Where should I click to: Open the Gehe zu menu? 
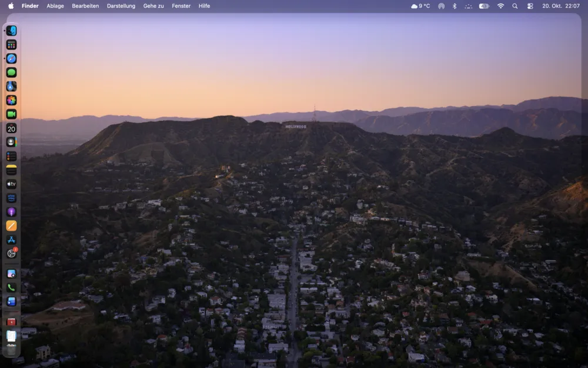pos(153,6)
